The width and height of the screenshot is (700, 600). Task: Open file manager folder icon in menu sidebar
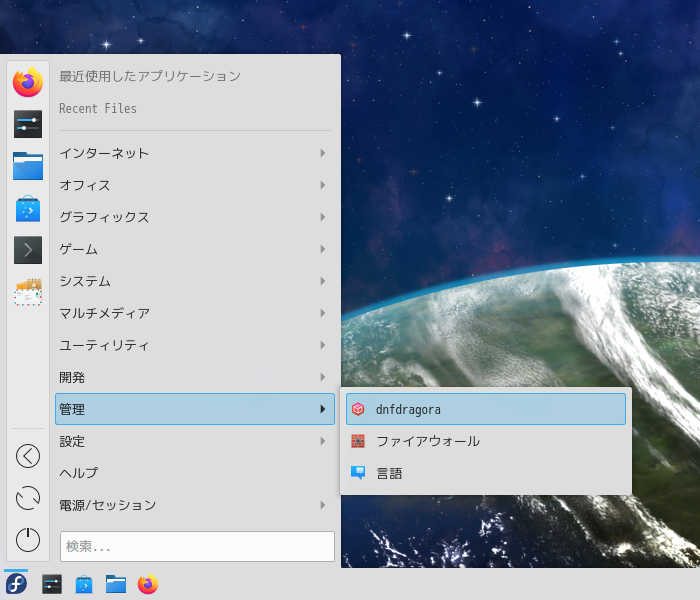(28, 166)
